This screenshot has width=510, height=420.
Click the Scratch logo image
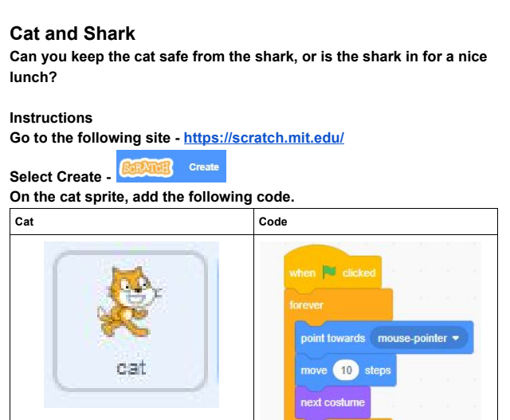[x=145, y=167]
